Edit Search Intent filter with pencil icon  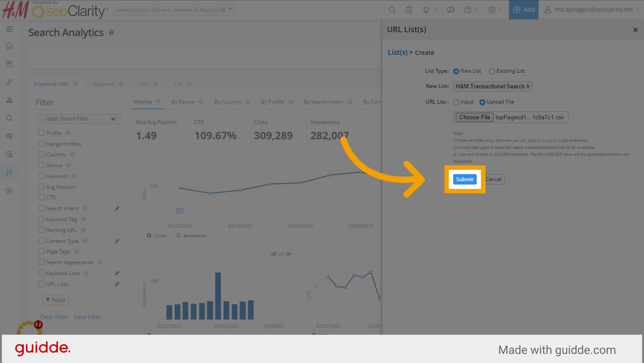pyautogui.click(x=117, y=208)
